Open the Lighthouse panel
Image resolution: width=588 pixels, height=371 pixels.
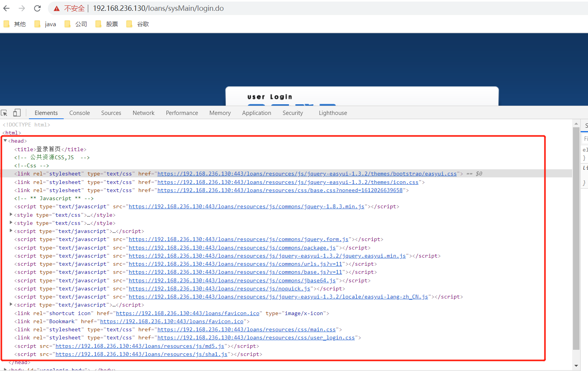tap(332, 113)
